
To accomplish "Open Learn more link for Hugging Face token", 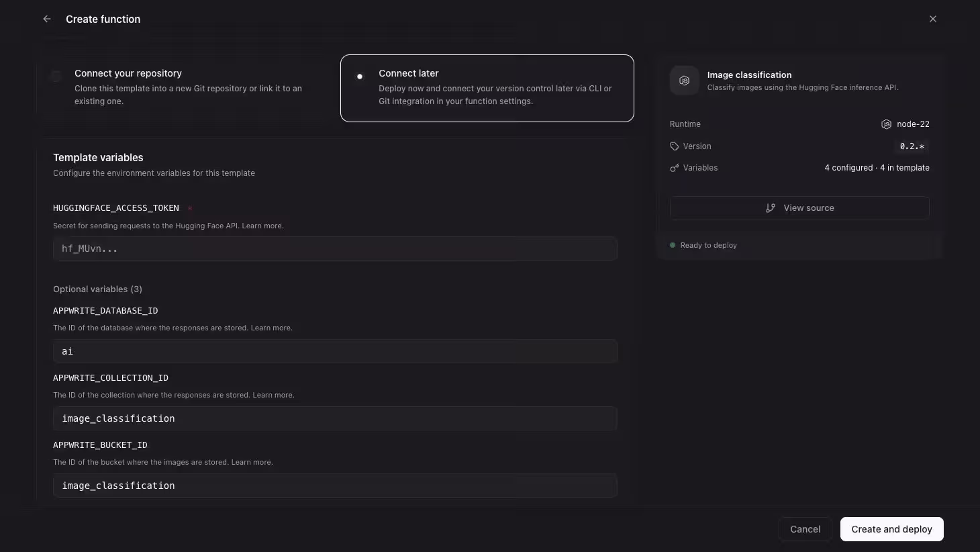I will pos(262,226).
